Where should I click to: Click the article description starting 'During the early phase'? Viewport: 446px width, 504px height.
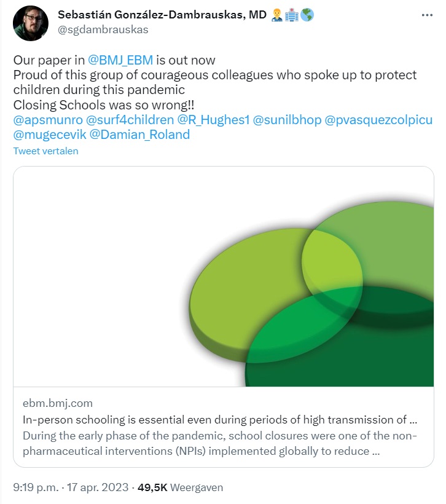220,444
